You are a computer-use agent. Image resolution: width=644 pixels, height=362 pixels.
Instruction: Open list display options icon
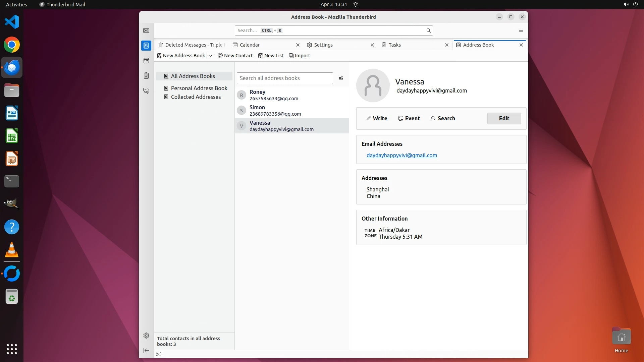(x=340, y=78)
